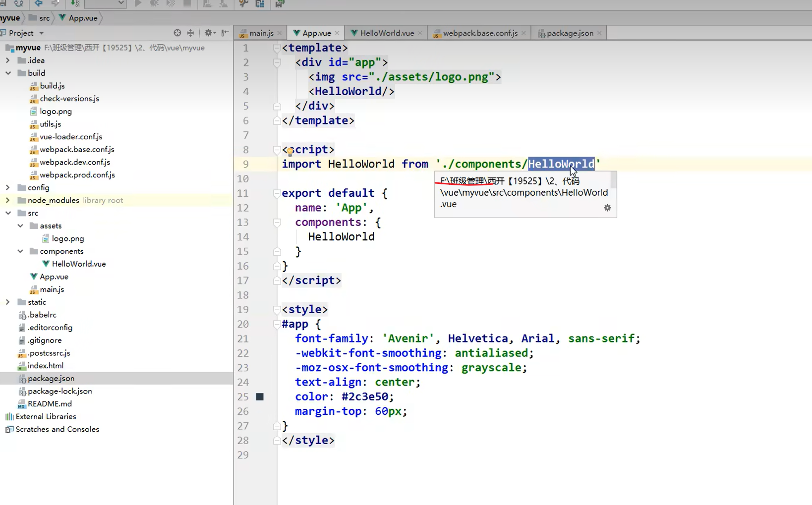Click the back navigation arrow in toolbar
Screen dimensions: 812x505
coord(39,3)
